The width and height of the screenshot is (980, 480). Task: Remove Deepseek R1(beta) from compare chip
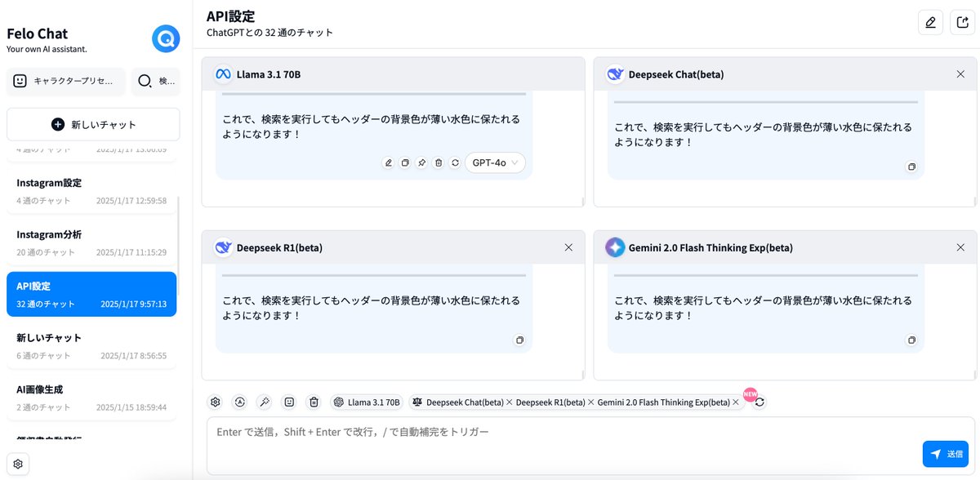[x=590, y=402]
